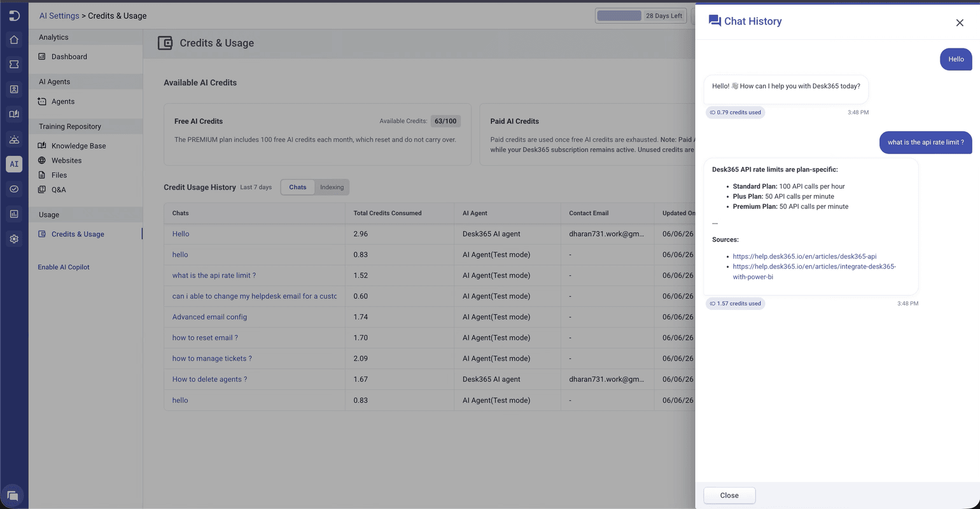
Task: Open the Reports chart icon in left rail
Action: click(x=14, y=214)
